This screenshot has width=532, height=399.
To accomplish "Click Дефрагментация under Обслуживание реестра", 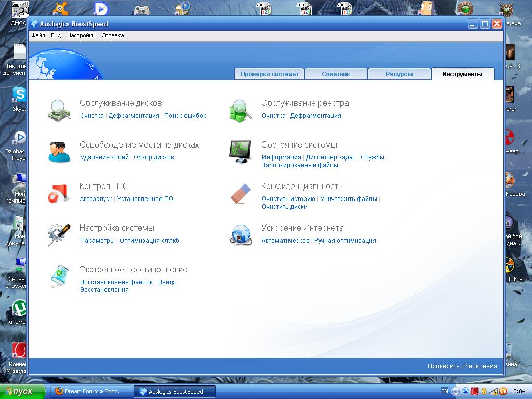I will (x=315, y=116).
